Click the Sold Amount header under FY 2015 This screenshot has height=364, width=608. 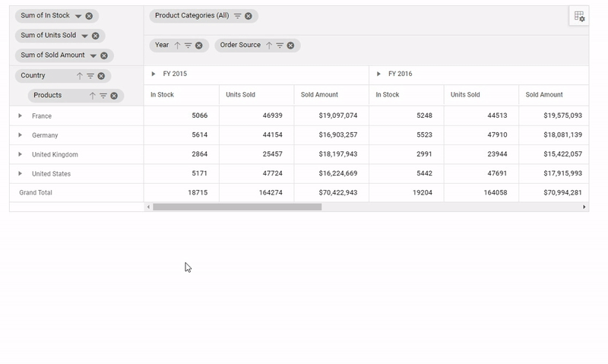point(319,95)
